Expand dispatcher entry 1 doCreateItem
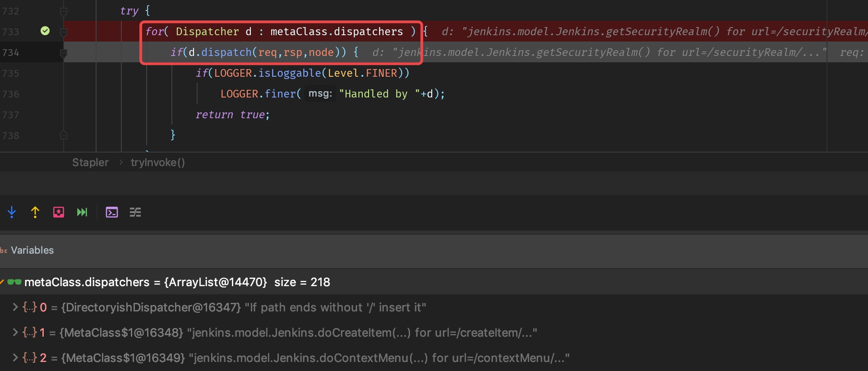The height and width of the screenshot is (371, 868). click(x=15, y=332)
